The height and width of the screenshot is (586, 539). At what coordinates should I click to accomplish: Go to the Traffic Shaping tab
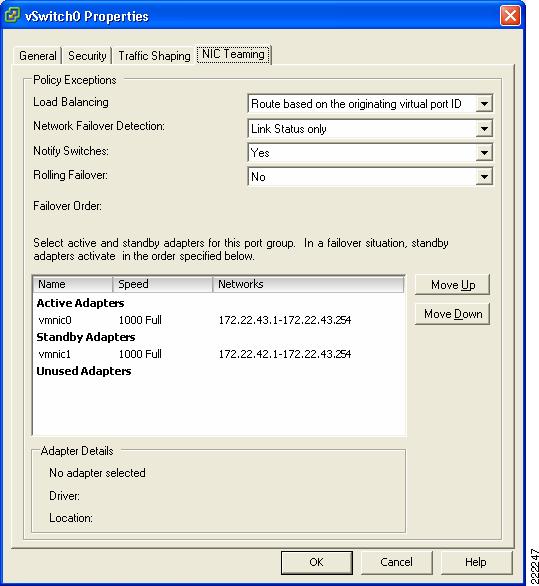154,56
